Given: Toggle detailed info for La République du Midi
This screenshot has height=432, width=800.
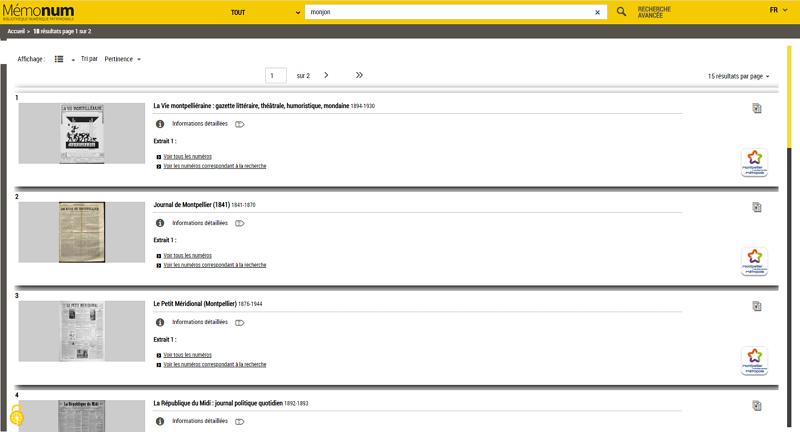Looking at the screenshot, I should point(239,421).
